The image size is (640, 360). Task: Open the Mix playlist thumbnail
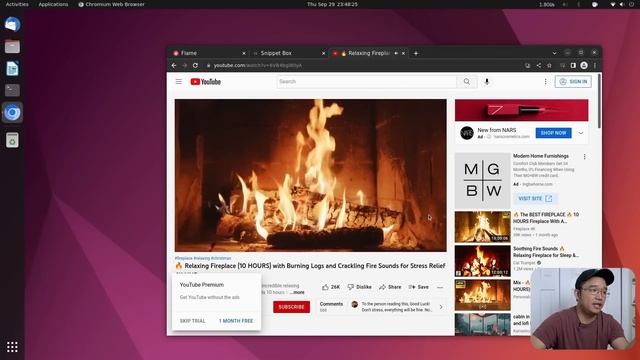(482, 295)
